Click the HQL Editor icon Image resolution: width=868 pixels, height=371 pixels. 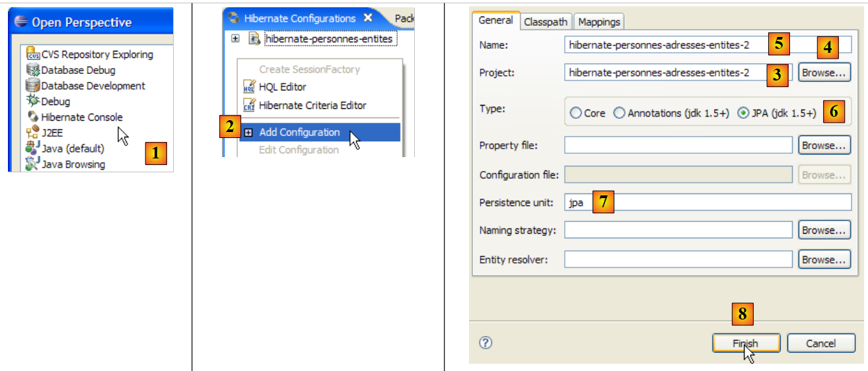[x=249, y=87]
